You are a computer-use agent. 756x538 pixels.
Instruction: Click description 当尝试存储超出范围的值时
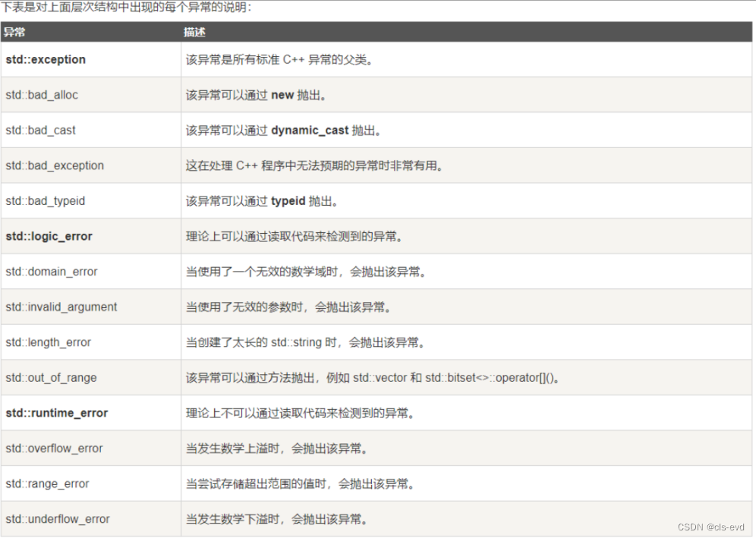point(300,483)
